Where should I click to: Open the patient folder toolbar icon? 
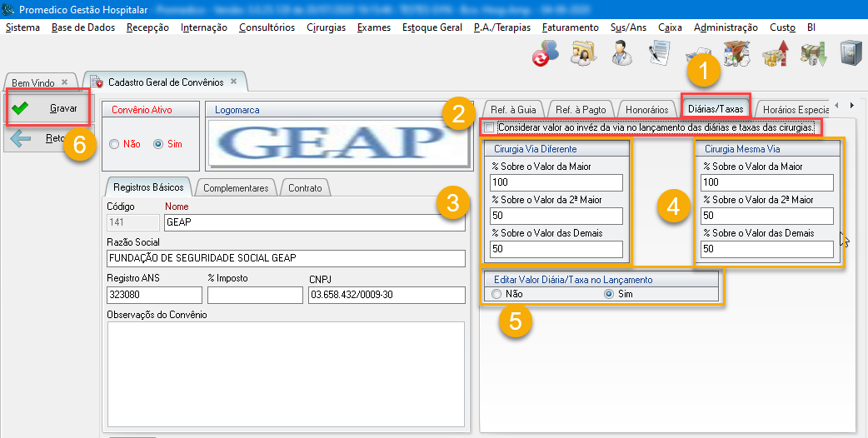tap(584, 52)
